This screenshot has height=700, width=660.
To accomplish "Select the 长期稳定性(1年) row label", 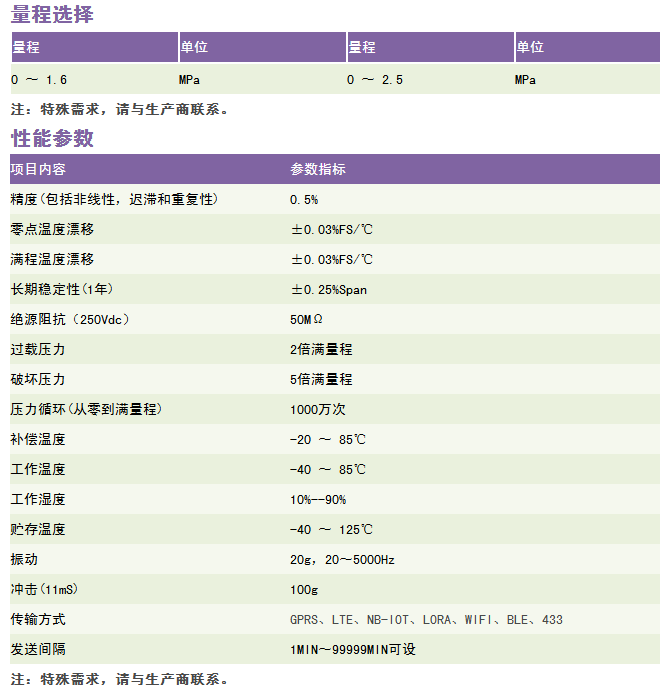I will pyautogui.click(x=60, y=290).
